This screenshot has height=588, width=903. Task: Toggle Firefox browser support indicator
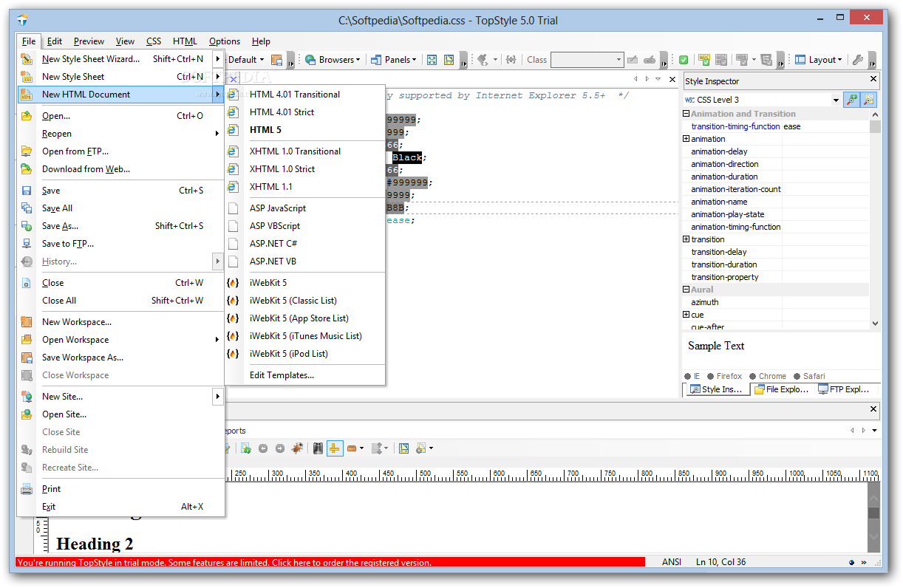point(724,376)
